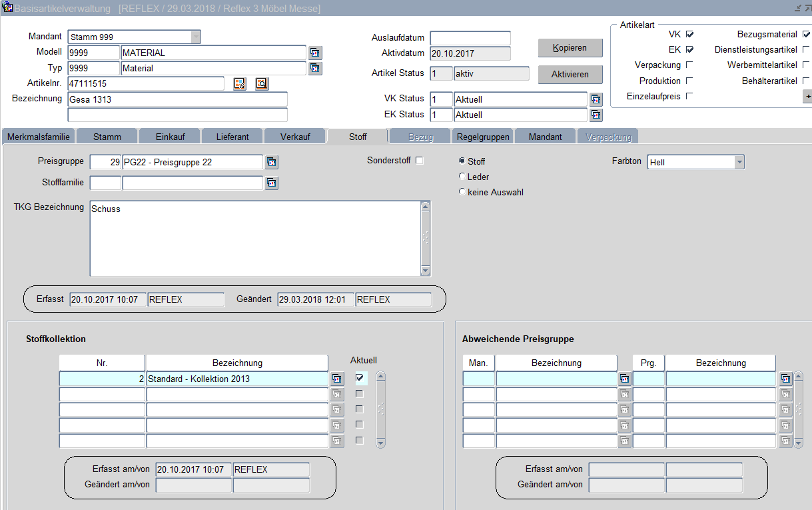Expand the Farbton dropdown
The width and height of the screenshot is (812, 510).
[739, 162]
